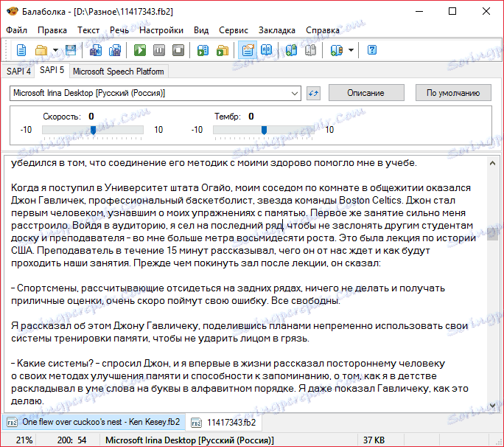Image resolution: width=504 pixels, height=447 pixels.
Task: Click the Open file folder icon
Action: tap(41, 50)
